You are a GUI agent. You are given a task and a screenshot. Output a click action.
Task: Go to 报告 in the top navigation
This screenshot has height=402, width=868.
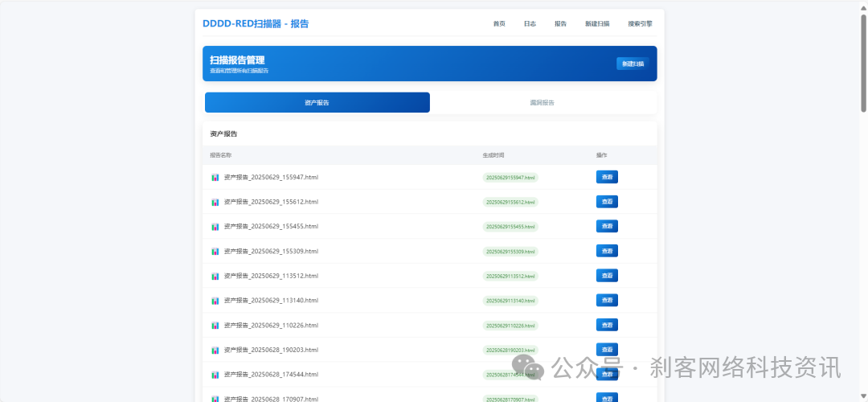(560, 24)
